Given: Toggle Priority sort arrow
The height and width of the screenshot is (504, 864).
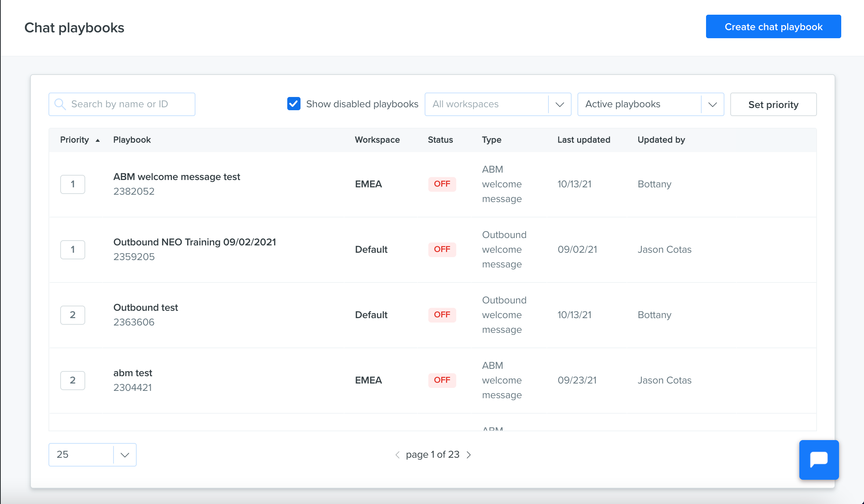Looking at the screenshot, I should (x=98, y=140).
